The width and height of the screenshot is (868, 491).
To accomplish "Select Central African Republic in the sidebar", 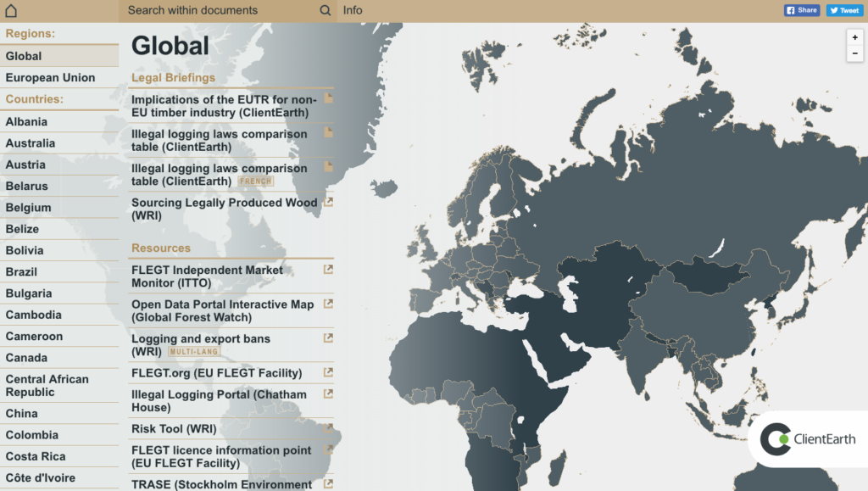I will point(47,385).
